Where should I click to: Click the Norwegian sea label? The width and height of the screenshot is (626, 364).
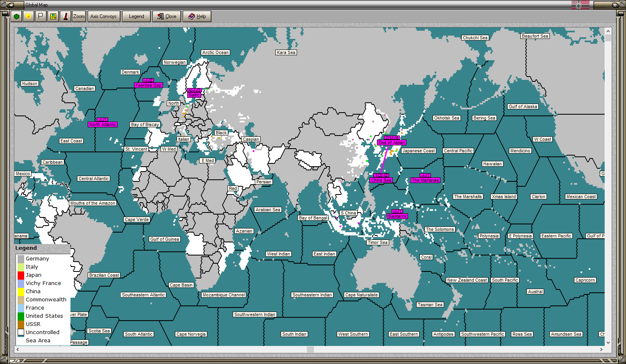click(175, 62)
